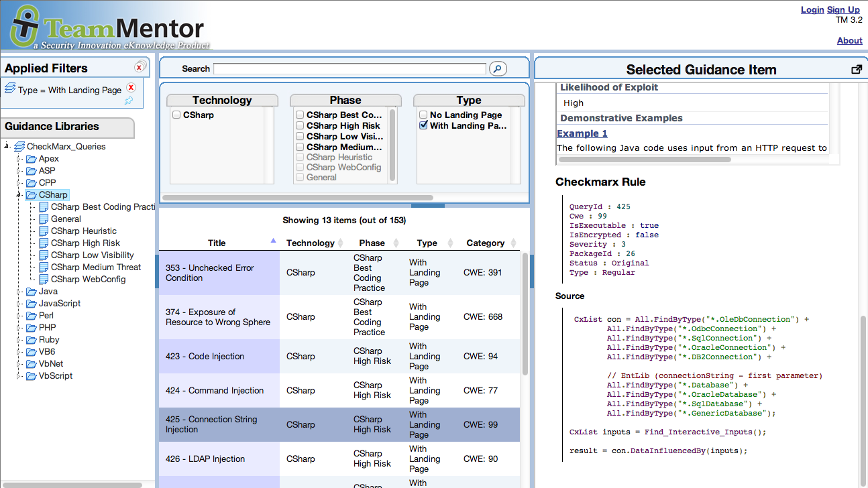The height and width of the screenshot is (488, 868).
Task: Select row 425 - Connection String Injection
Action: (339, 425)
